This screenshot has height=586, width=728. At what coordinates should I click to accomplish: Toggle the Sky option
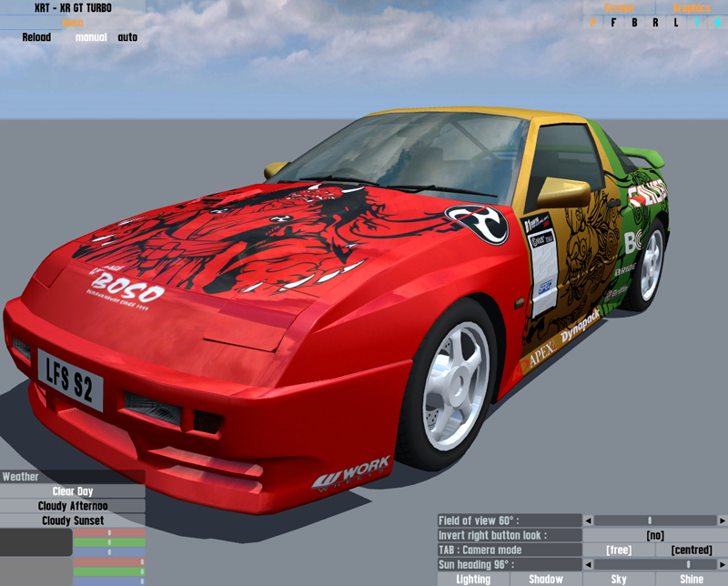click(x=619, y=579)
